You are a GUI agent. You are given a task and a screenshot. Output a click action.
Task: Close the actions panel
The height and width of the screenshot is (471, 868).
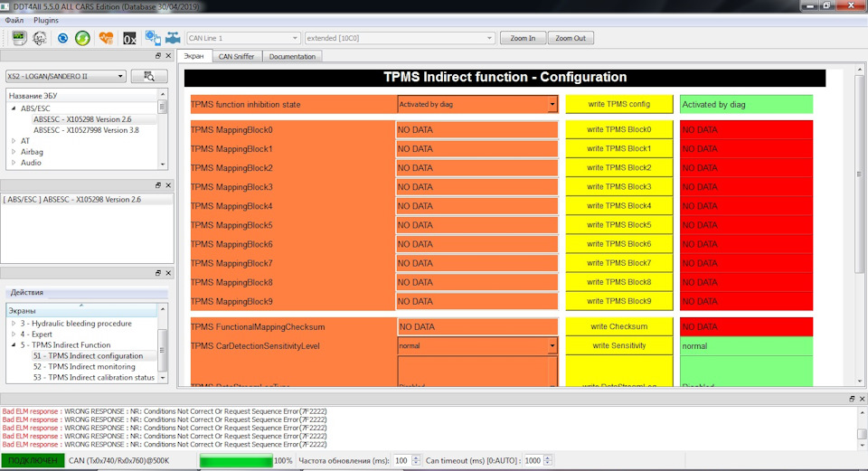[x=168, y=273]
